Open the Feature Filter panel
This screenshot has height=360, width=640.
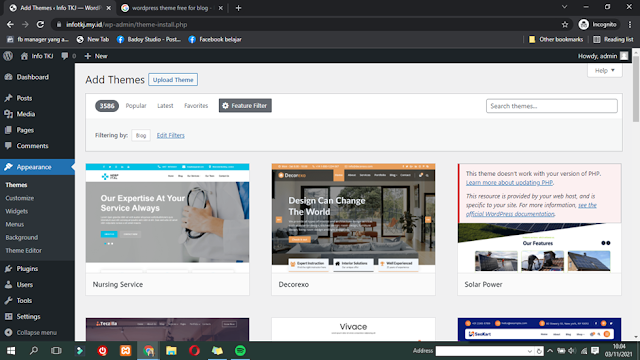click(x=245, y=106)
